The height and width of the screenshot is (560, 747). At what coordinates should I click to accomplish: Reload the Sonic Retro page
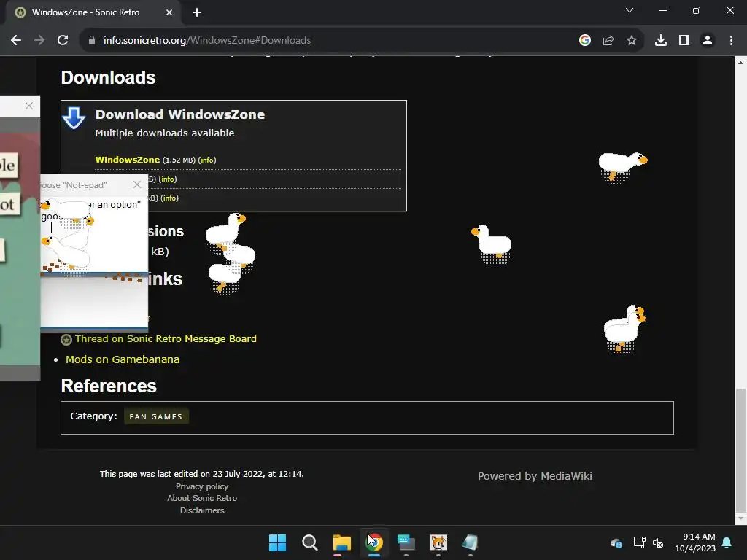63,41
